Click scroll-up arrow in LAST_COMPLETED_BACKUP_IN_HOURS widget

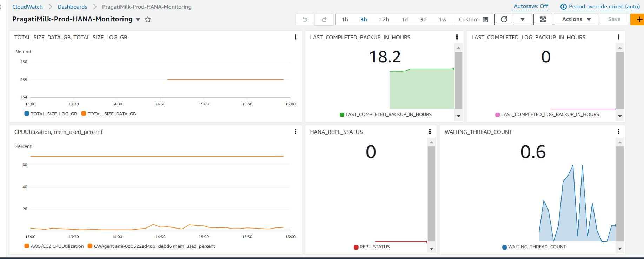coord(458,48)
